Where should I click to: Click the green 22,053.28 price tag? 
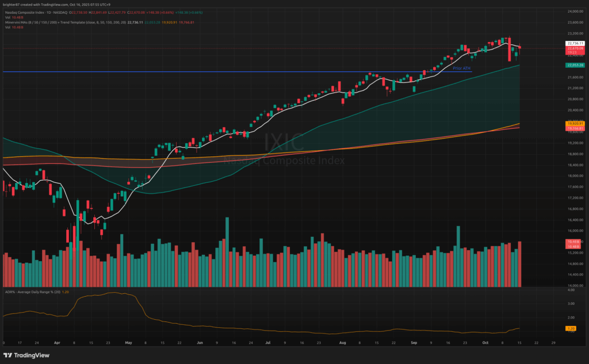coord(575,66)
